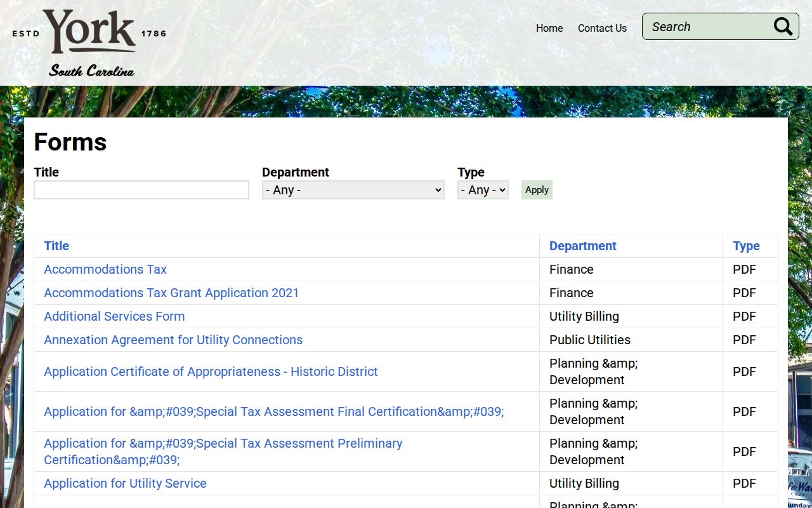
Task: Click PDF in the Accommodations Tax row
Action: pos(745,269)
